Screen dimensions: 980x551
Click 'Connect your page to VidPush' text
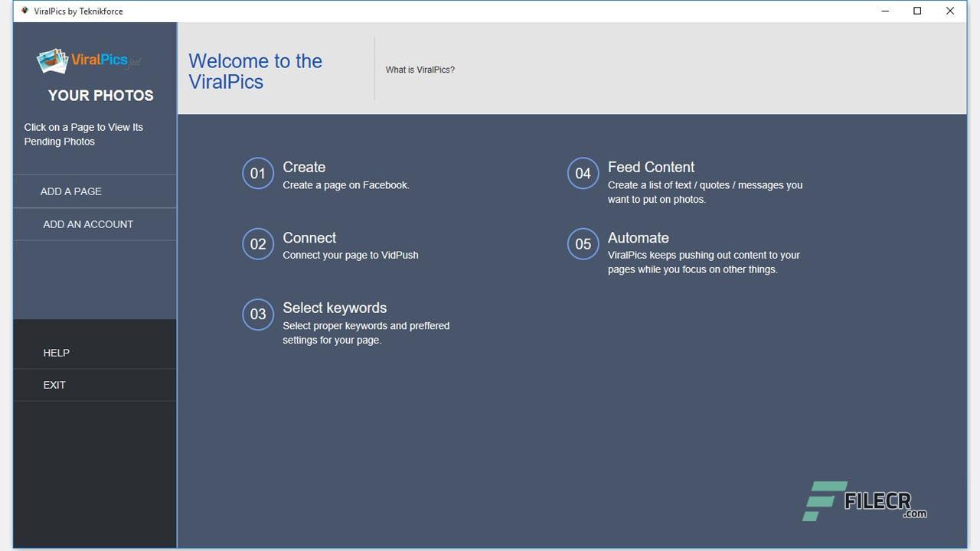pyautogui.click(x=351, y=256)
